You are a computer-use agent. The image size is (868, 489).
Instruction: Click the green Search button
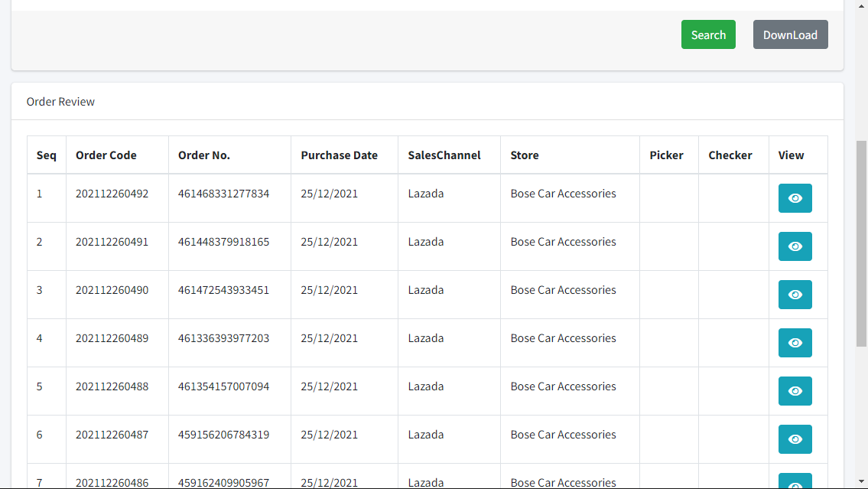[x=708, y=34]
